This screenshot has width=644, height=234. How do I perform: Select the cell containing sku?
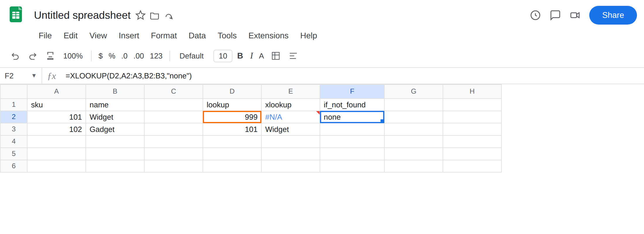coord(56,105)
